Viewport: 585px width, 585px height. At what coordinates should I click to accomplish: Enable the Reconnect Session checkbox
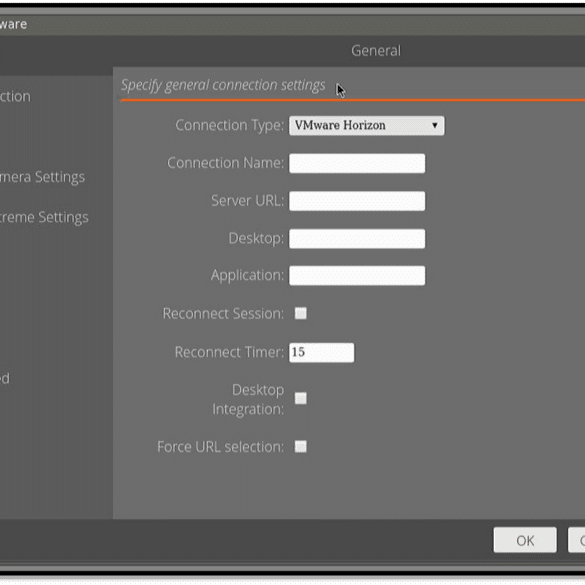click(301, 313)
